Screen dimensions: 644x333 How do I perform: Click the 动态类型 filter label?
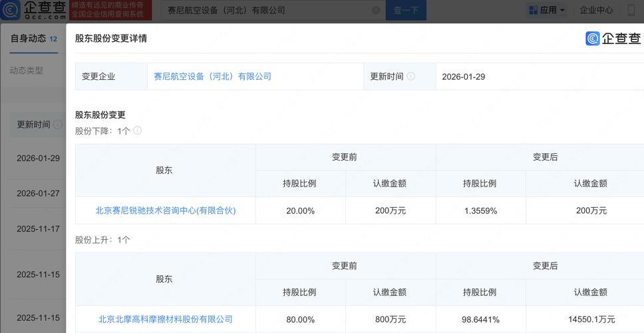coord(27,71)
